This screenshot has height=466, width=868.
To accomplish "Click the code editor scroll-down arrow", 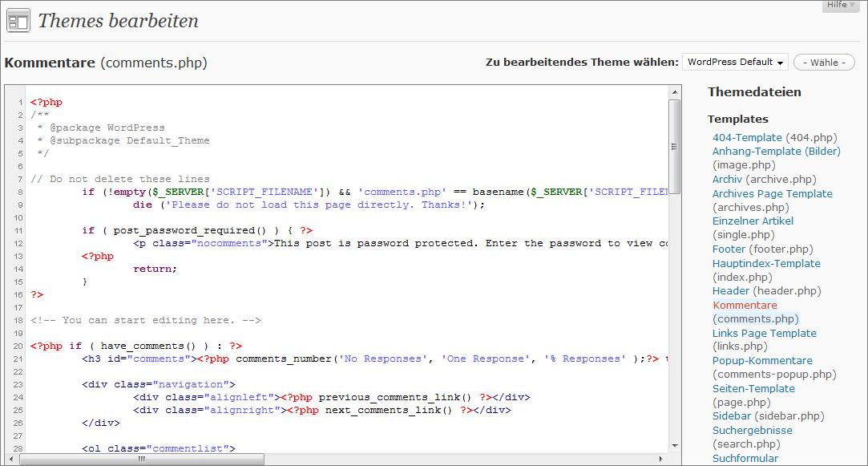I will [674, 445].
